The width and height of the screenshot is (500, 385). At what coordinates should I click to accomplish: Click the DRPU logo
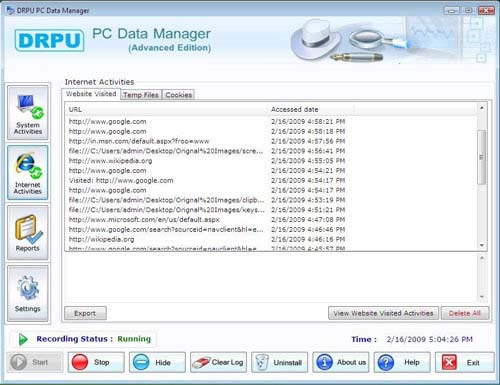(49, 40)
